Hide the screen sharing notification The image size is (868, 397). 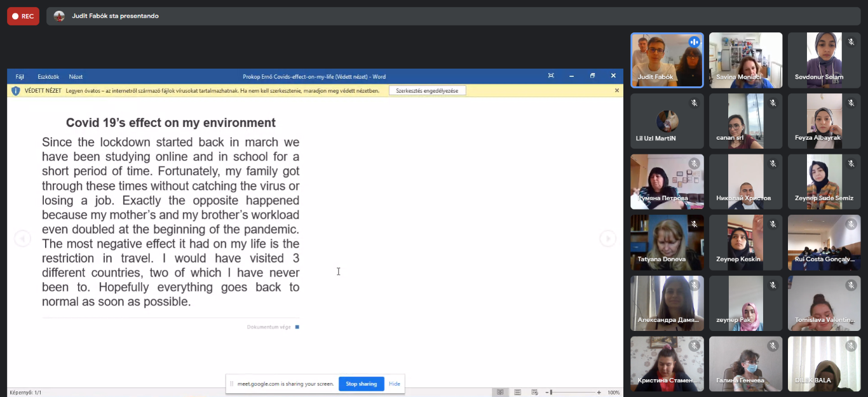395,384
